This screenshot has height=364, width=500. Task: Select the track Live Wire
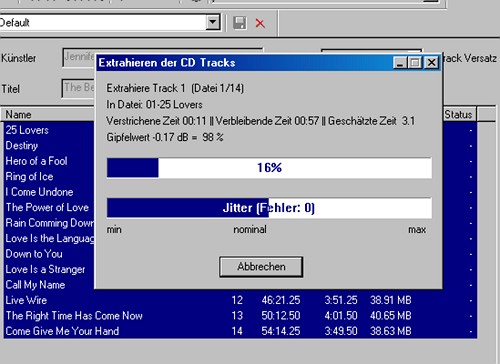pos(26,300)
